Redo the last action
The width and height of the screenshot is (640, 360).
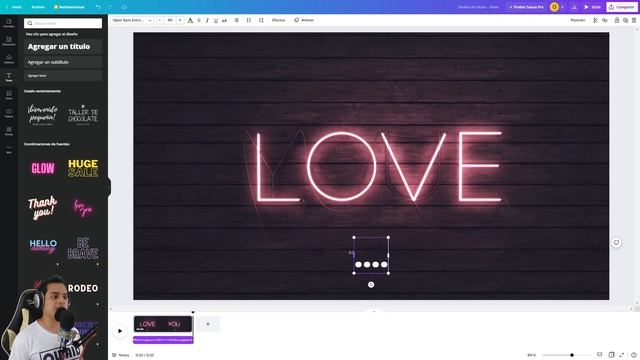point(110,7)
